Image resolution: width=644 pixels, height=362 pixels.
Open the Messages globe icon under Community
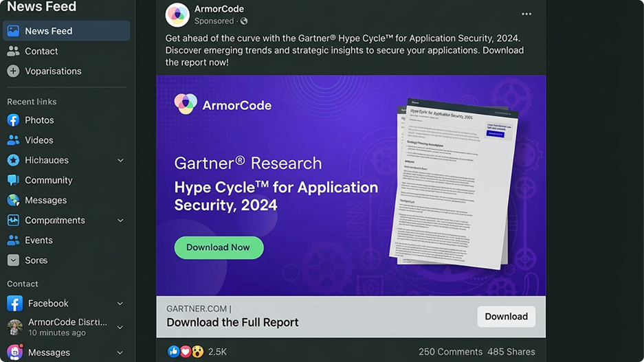point(13,200)
